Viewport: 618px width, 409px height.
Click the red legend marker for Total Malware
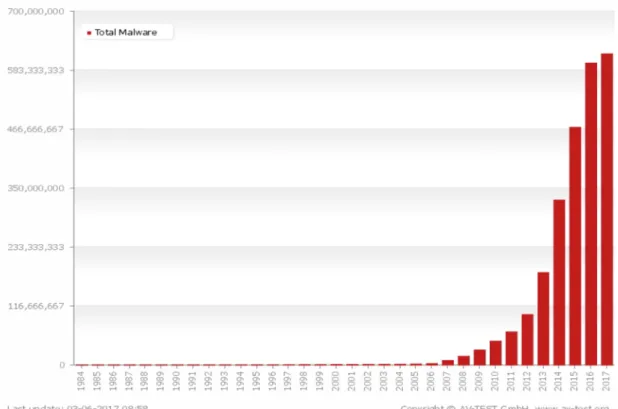tap(89, 33)
